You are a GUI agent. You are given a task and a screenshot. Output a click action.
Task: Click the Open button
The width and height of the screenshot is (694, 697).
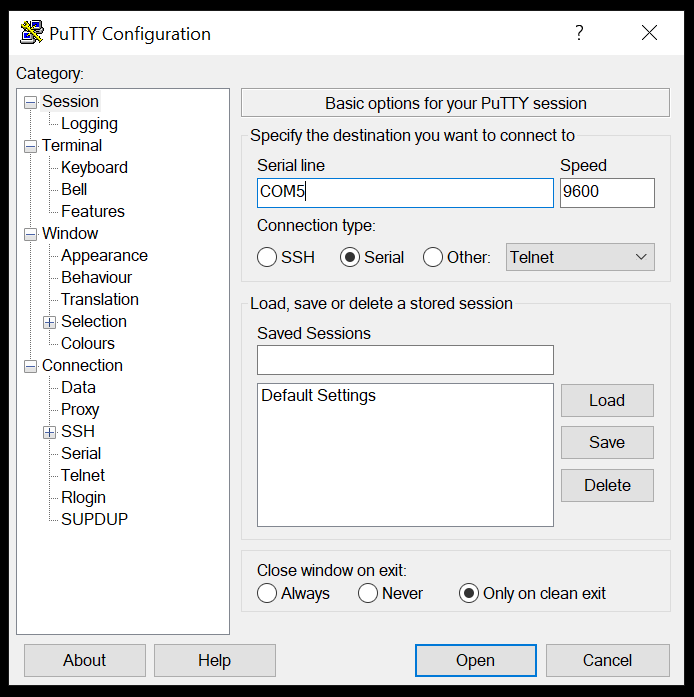[476, 660]
